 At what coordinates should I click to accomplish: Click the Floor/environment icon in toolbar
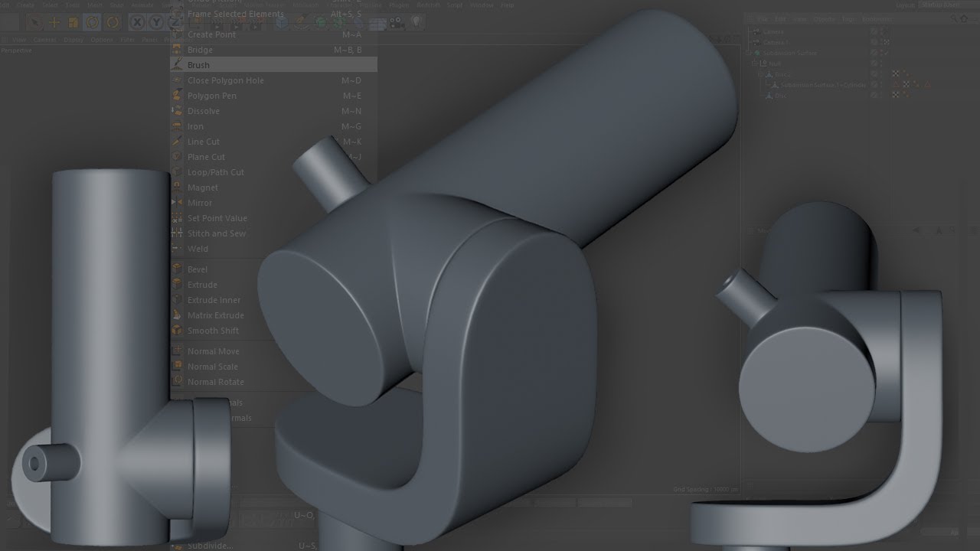(x=377, y=23)
